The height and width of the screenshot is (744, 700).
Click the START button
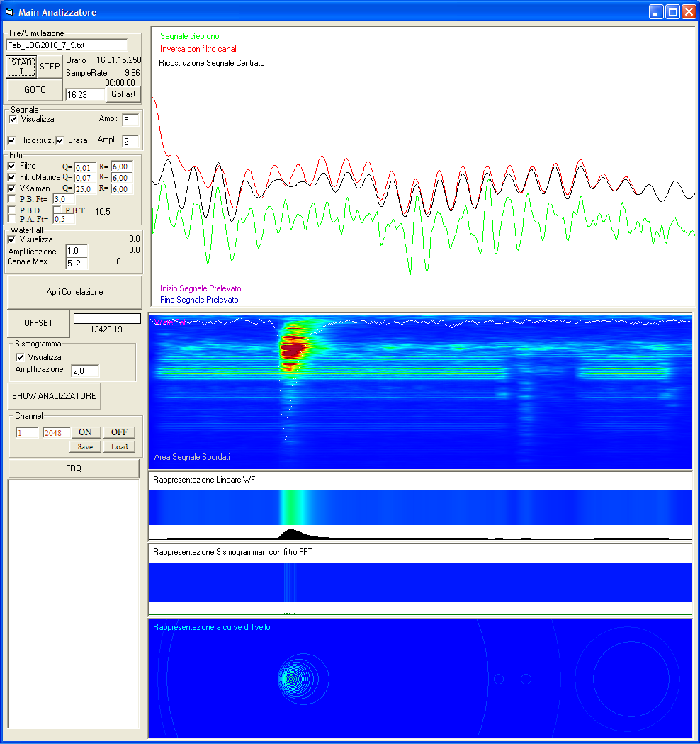click(x=21, y=67)
